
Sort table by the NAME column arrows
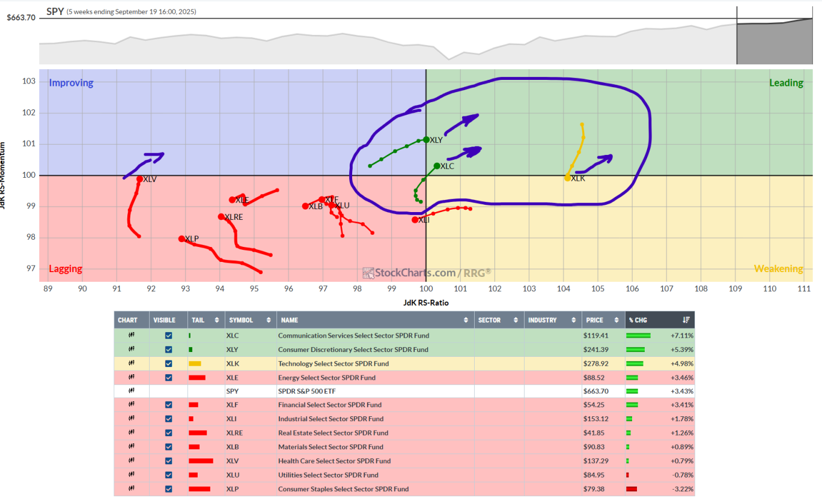tap(466, 320)
